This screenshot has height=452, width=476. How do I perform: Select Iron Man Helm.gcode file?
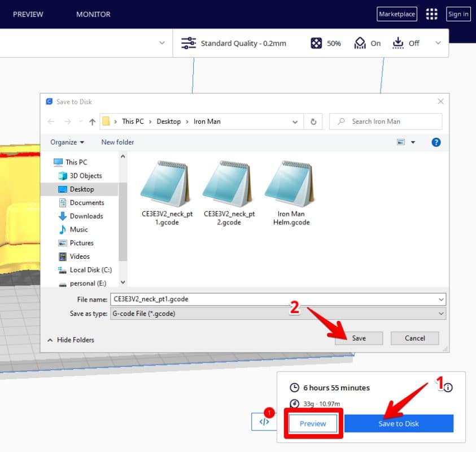click(291, 193)
